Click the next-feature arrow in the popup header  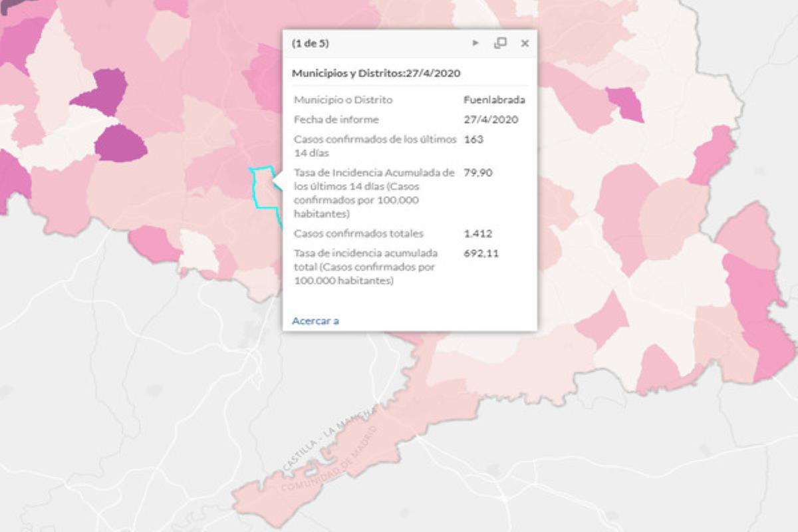(x=476, y=44)
